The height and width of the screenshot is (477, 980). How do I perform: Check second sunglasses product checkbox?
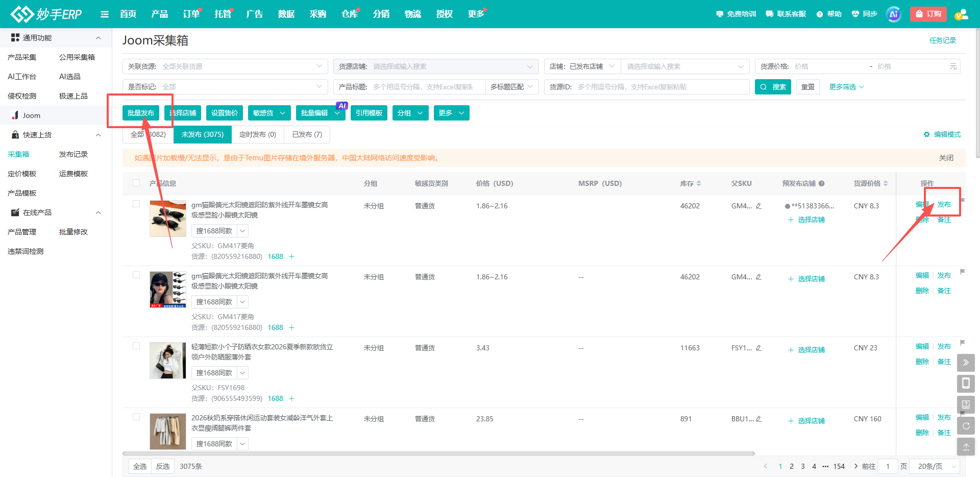(136, 275)
